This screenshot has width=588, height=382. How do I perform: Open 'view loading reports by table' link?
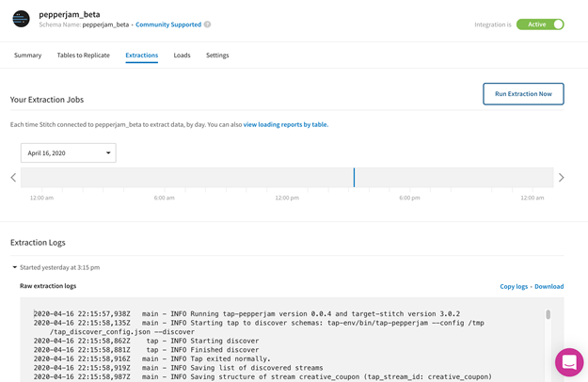286,124
